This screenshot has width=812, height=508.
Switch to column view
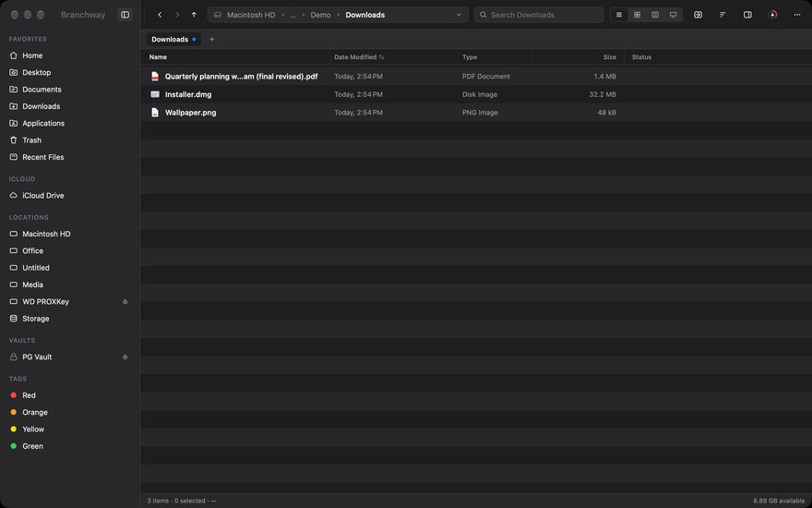point(655,15)
